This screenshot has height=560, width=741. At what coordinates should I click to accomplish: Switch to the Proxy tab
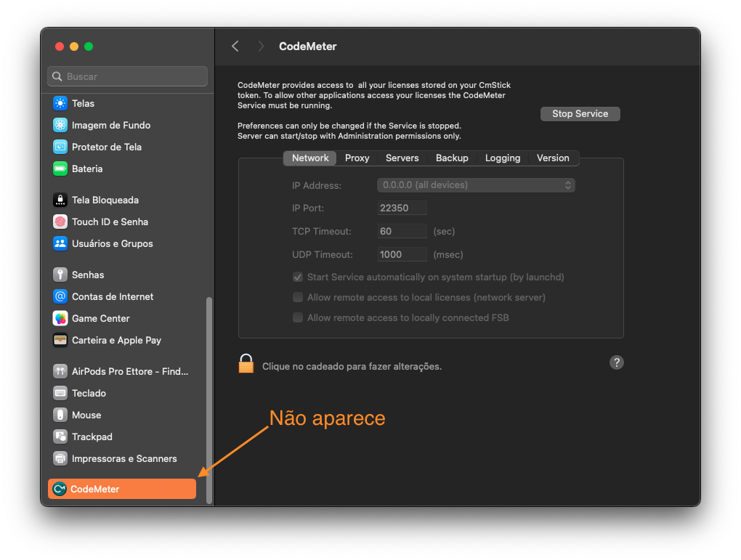(x=357, y=158)
